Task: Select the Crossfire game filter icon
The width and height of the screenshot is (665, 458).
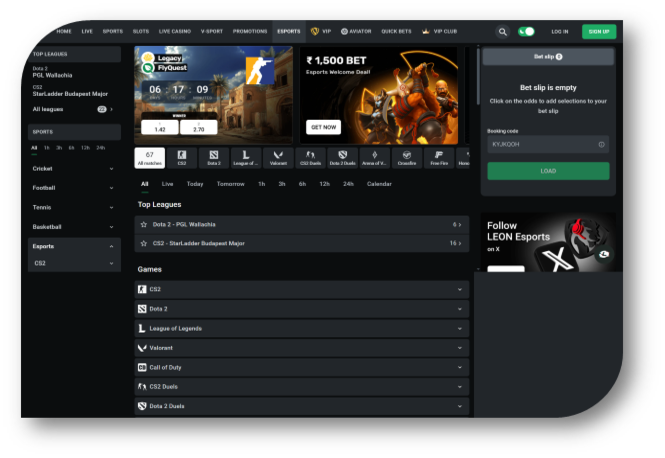Action: (x=407, y=157)
